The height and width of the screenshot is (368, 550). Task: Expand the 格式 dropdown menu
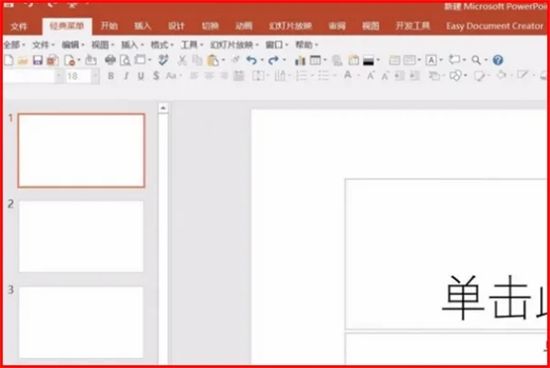pyautogui.click(x=161, y=45)
